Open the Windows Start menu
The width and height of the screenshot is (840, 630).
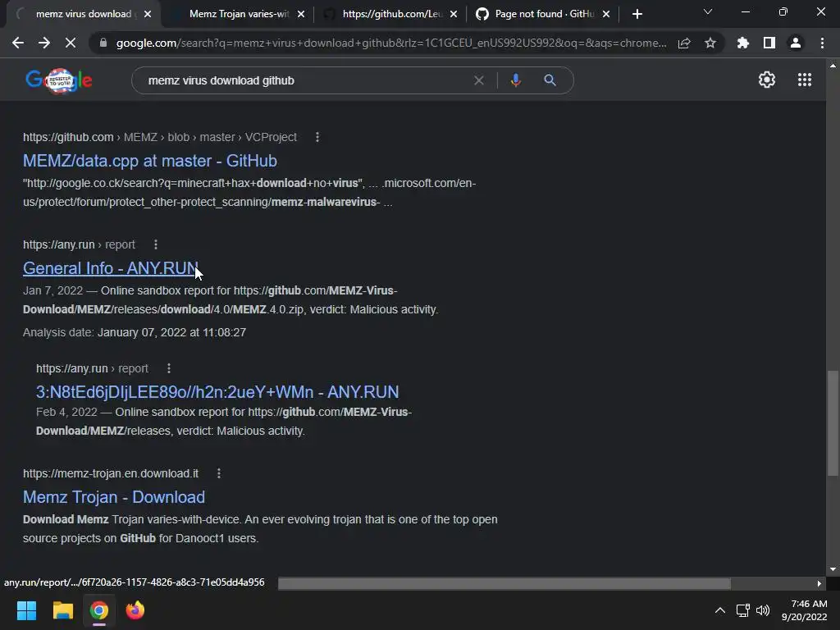(x=26, y=610)
